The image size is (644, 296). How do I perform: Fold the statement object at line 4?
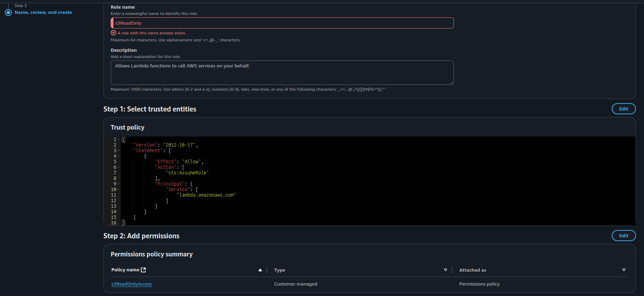click(119, 156)
